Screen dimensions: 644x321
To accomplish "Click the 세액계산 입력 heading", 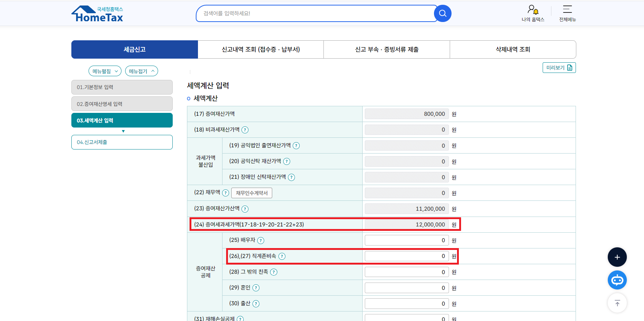I will coord(208,86).
